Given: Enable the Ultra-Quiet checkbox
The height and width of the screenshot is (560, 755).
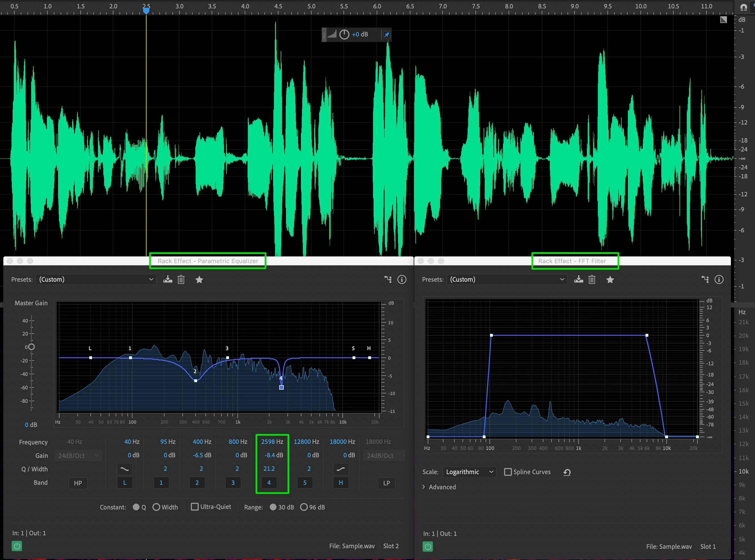Looking at the screenshot, I should tap(195, 507).
